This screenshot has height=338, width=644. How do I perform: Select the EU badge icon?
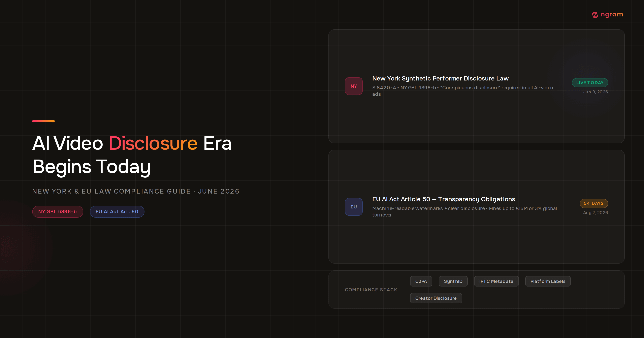(x=354, y=207)
